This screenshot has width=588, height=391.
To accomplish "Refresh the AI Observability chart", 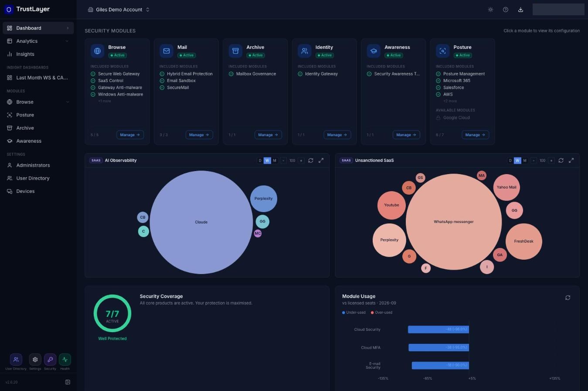I will [x=311, y=161].
